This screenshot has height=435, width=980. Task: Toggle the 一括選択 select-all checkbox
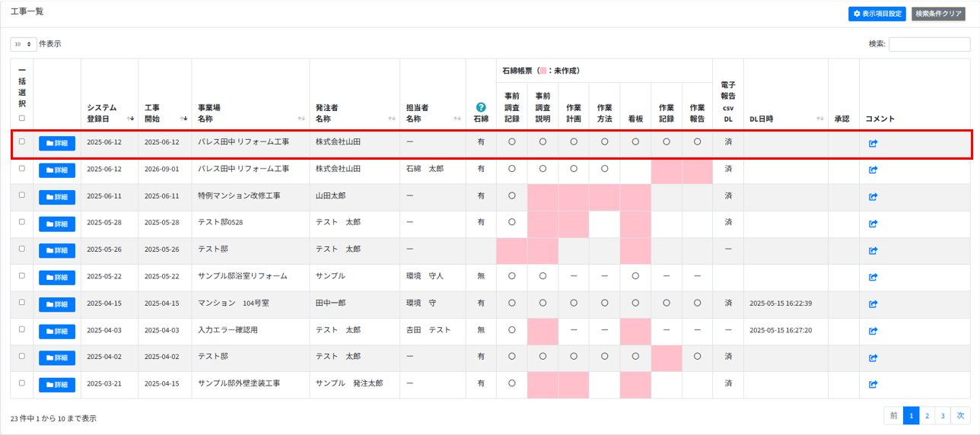[x=22, y=118]
